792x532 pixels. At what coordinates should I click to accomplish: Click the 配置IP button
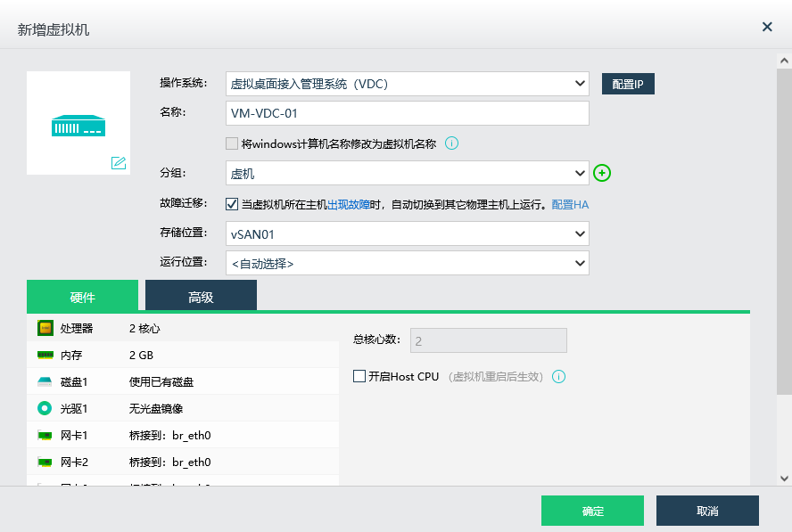click(628, 85)
